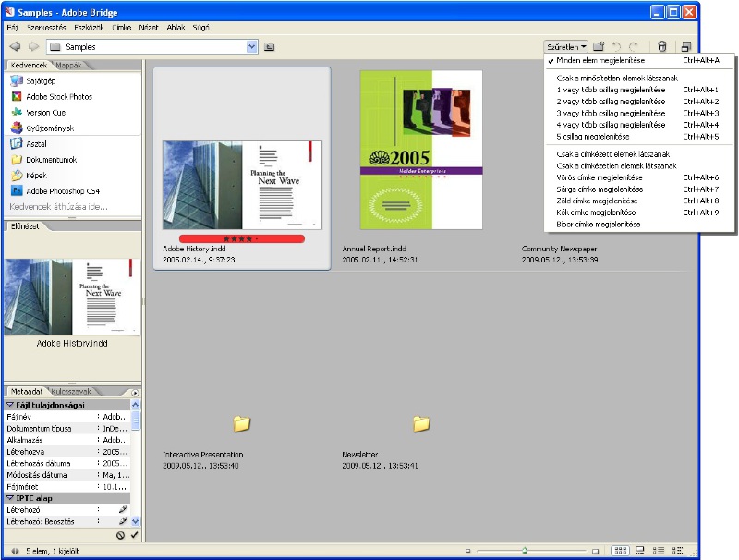This screenshot has width=739, height=560.
Task: Apply metadata changes with checkmark icon
Action: coord(134,535)
